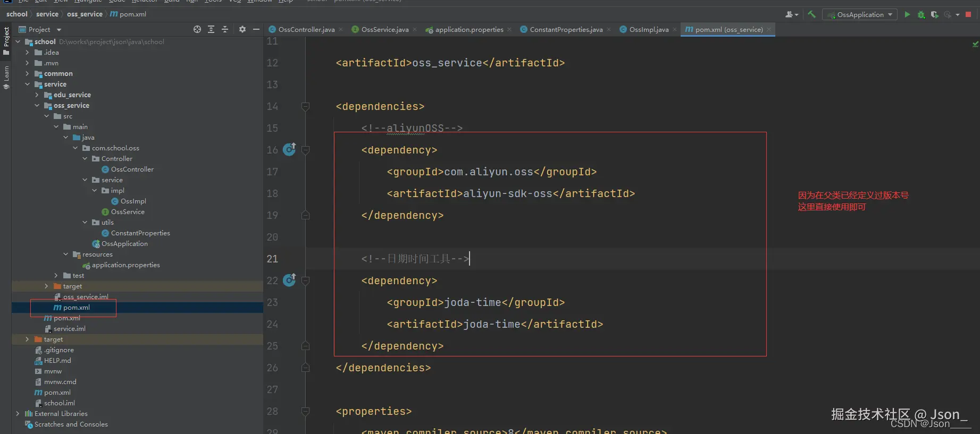The image size is (980, 434).
Task: Click fold marker at dependencies line 14
Action: pos(305,106)
